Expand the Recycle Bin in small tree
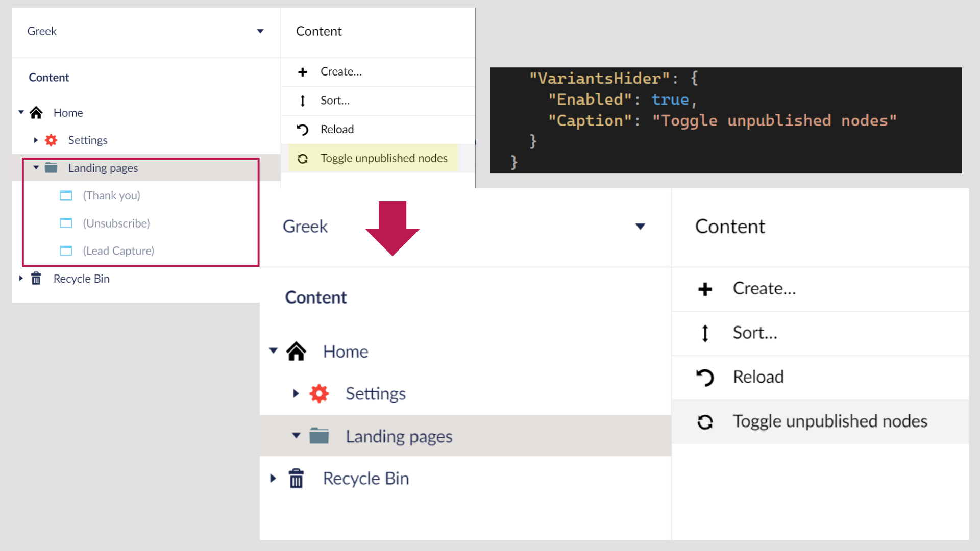Screen dimensions: 980x551 coord(21,279)
